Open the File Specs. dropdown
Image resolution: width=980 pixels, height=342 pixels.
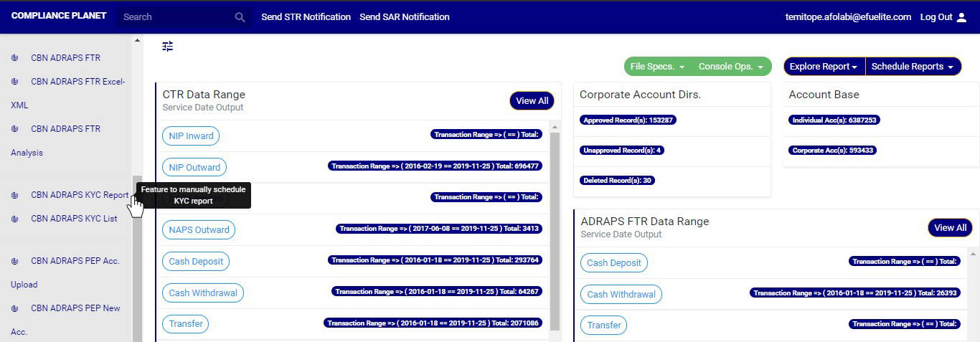(657, 67)
